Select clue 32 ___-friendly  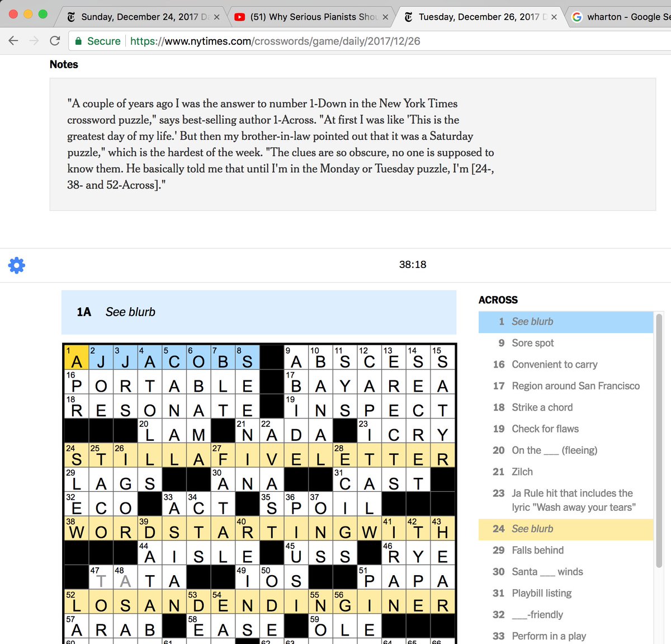(x=566, y=615)
